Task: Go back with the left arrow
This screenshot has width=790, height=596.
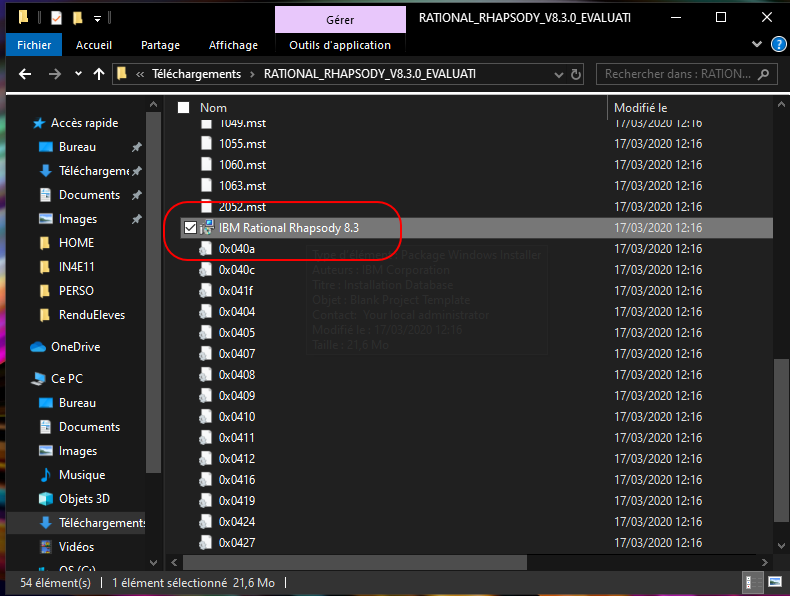Action: pyautogui.click(x=25, y=74)
